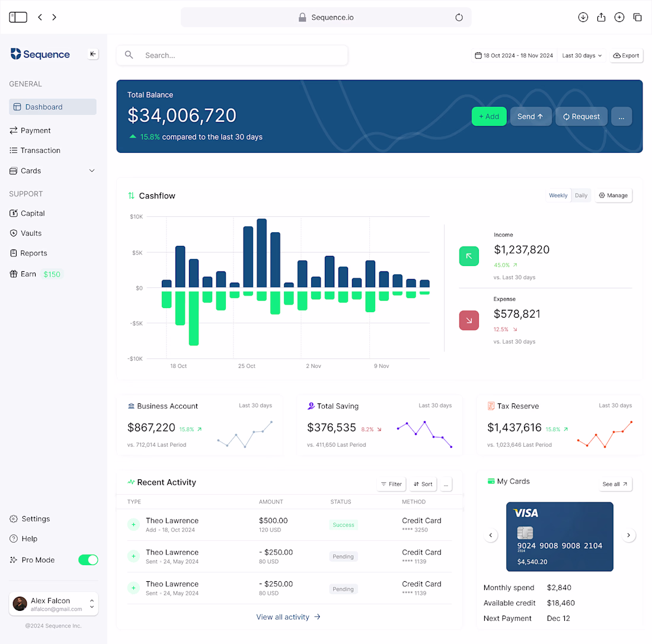Click in the Search field
The image size is (652, 644).
coord(232,55)
